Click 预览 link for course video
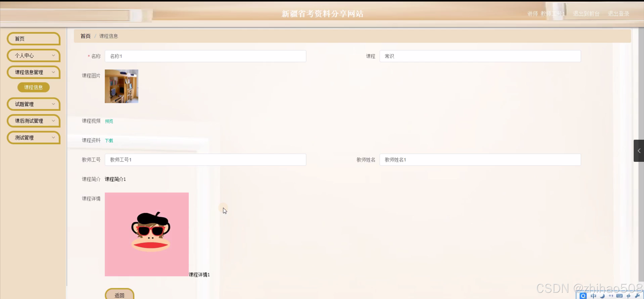644x299 pixels. (109, 121)
